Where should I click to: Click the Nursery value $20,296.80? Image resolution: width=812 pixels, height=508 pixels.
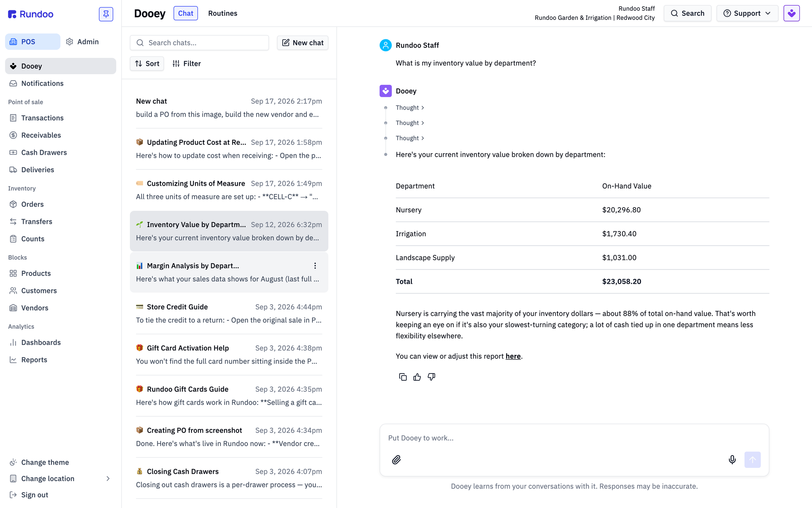pyautogui.click(x=621, y=210)
